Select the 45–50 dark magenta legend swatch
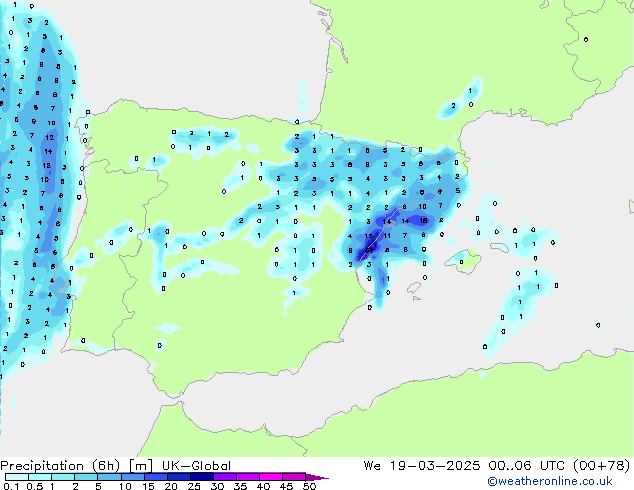This screenshot has height=490, width=634. 294,477
